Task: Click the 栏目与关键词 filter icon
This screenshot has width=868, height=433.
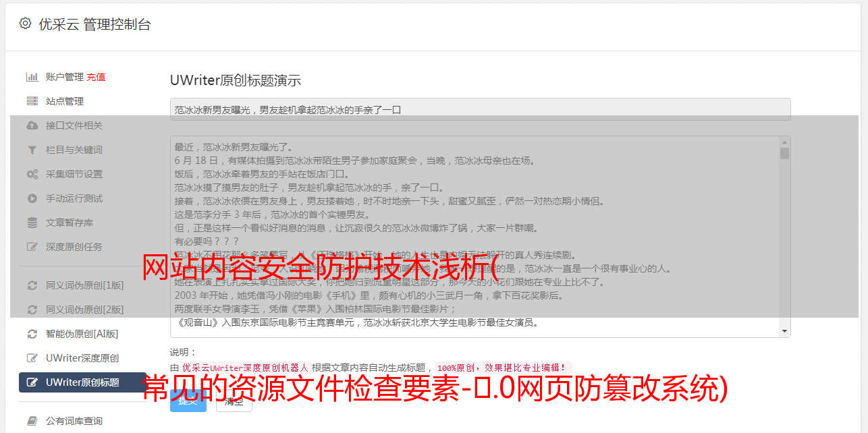Action: coord(32,150)
